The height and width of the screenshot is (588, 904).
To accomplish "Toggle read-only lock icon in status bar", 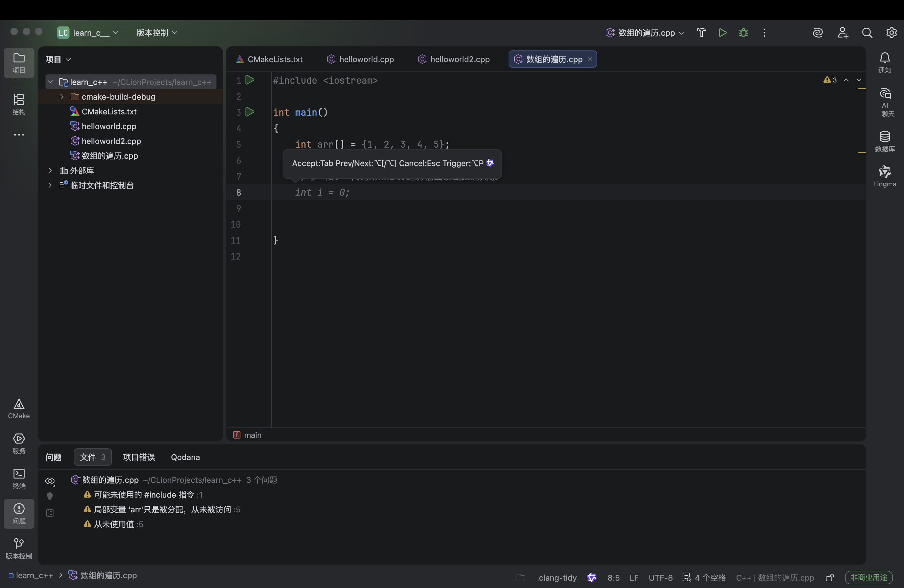I will [x=830, y=577].
